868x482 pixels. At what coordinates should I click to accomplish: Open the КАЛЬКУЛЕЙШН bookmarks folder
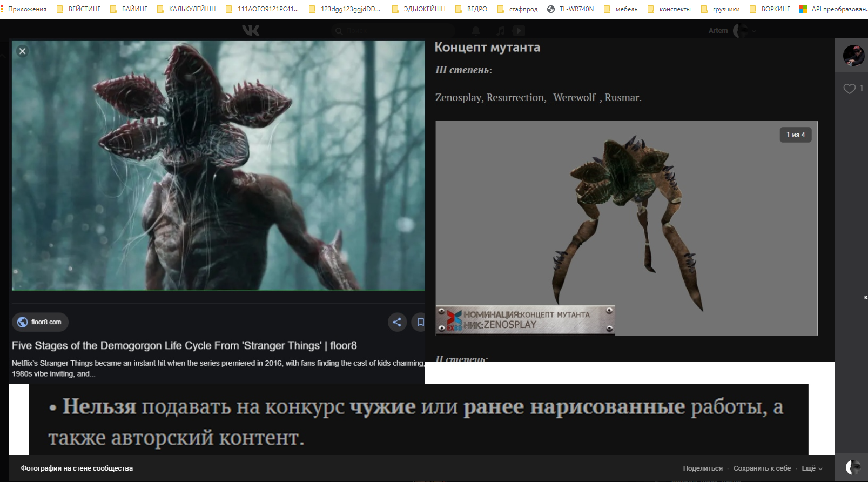(x=186, y=9)
